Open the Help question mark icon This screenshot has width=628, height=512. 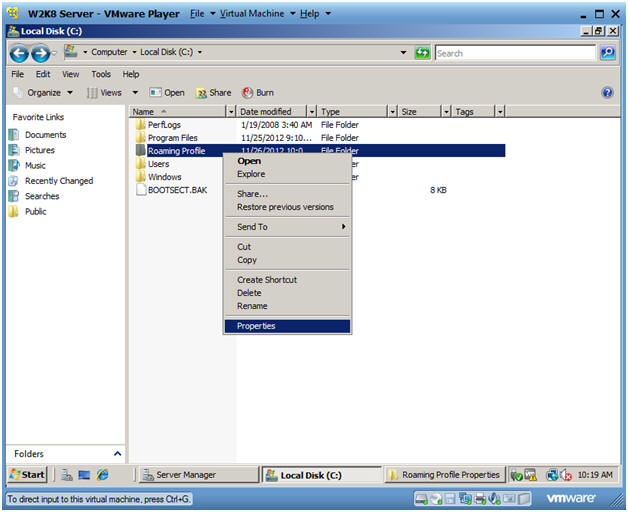pos(607,93)
